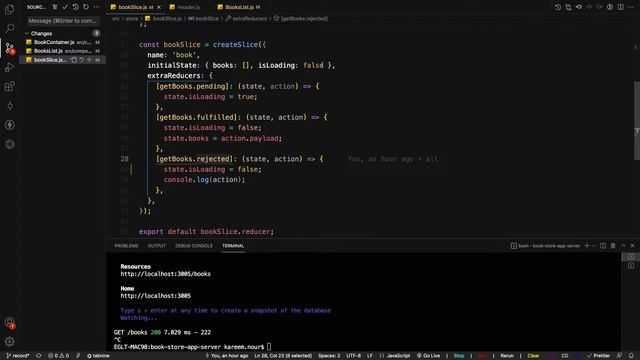Select bookSlice.js in Changes list
Viewport: 640px width, 360px height.
[62, 60]
